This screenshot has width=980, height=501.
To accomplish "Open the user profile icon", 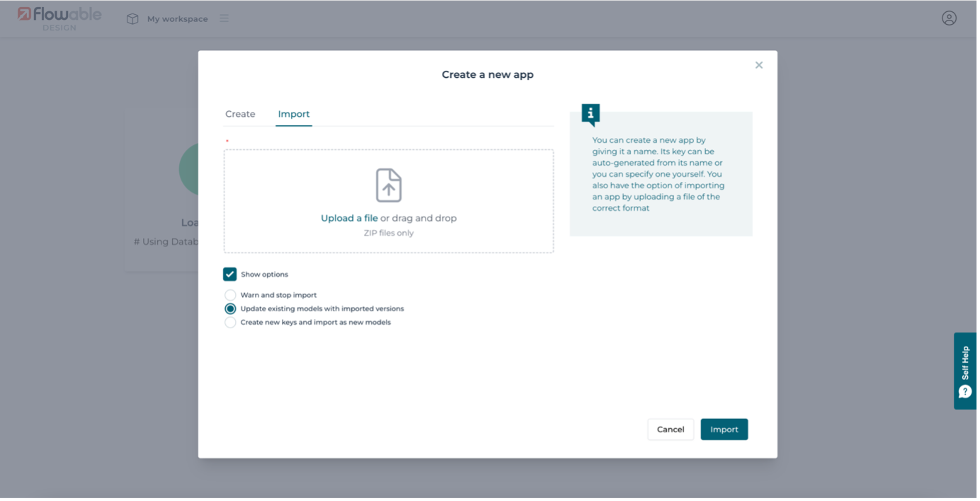I will pyautogui.click(x=949, y=18).
